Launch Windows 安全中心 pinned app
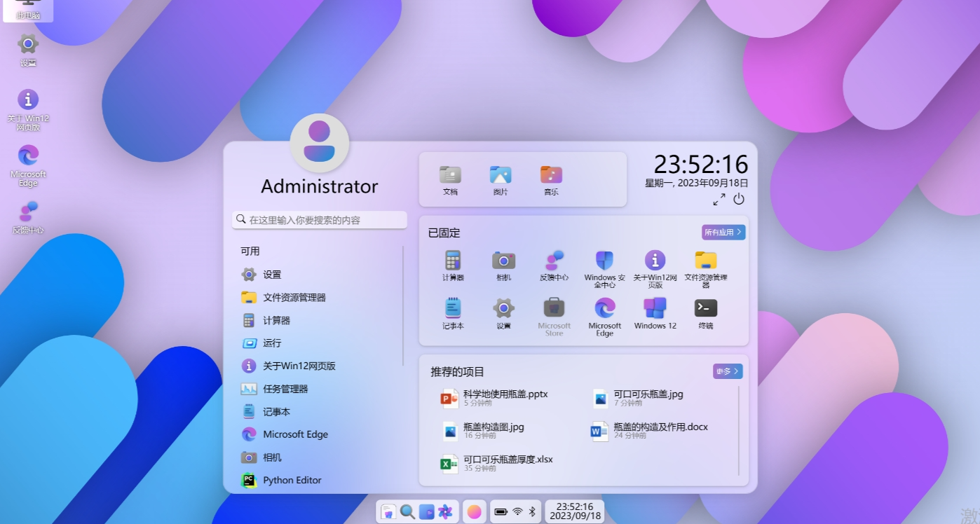The width and height of the screenshot is (980, 524). [x=604, y=269]
